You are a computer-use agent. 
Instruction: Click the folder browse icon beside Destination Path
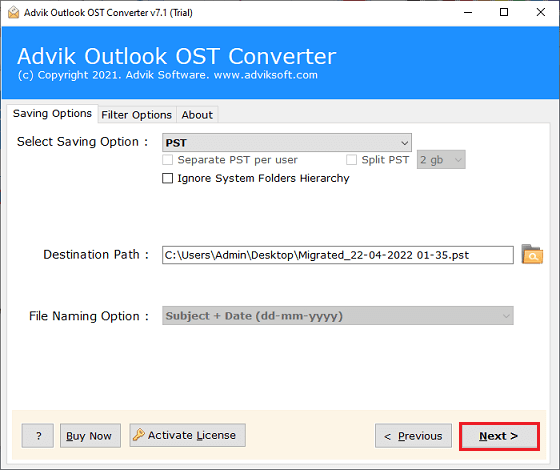[x=532, y=254]
